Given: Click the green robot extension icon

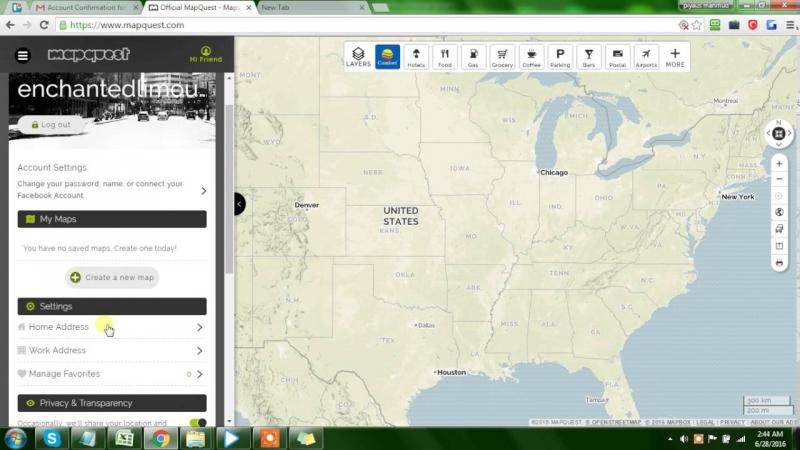Looking at the screenshot, I should coord(715,25).
